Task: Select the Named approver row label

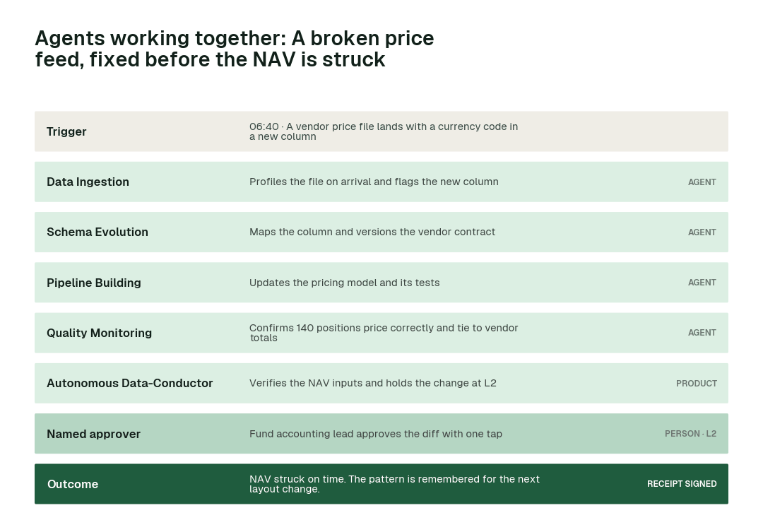Action: pos(93,434)
